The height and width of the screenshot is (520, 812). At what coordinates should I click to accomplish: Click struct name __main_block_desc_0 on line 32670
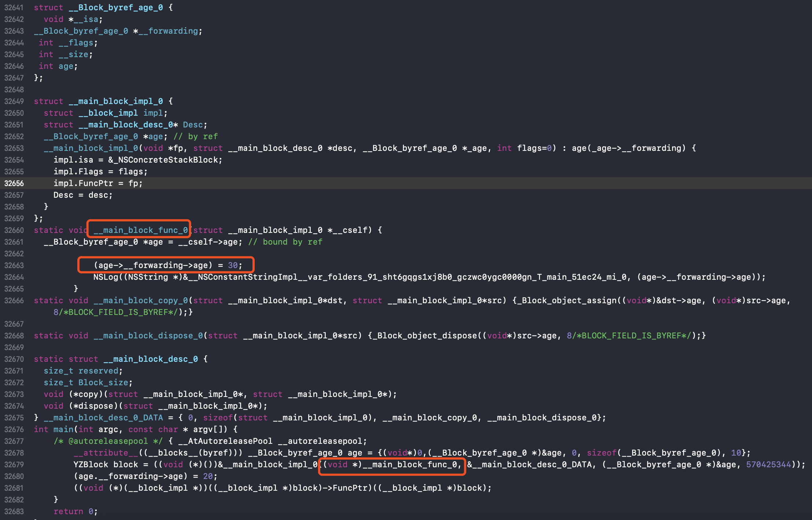(151, 359)
